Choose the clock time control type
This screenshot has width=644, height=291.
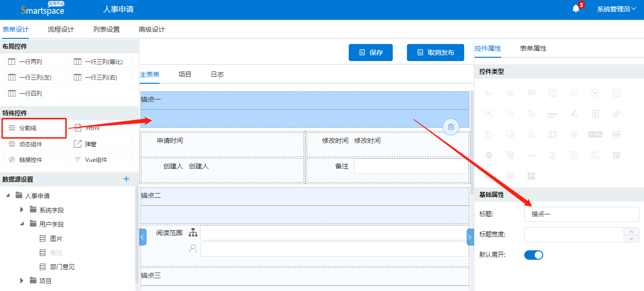tap(573, 93)
